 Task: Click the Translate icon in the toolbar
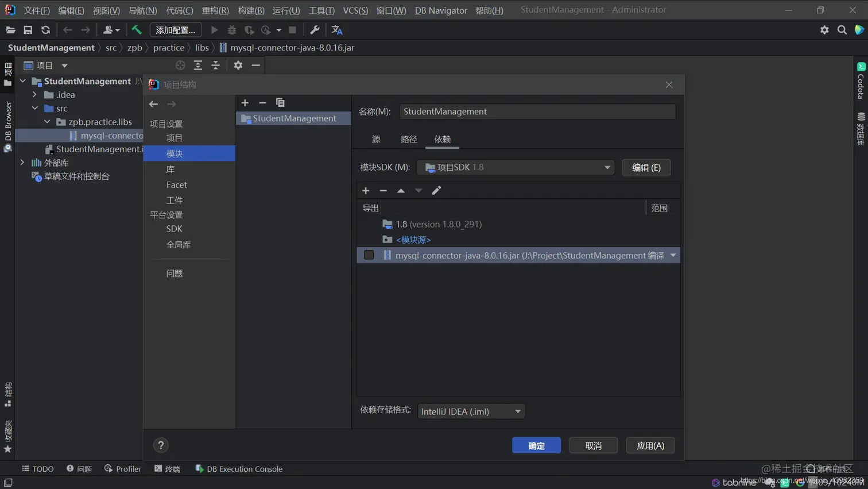[337, 30]
